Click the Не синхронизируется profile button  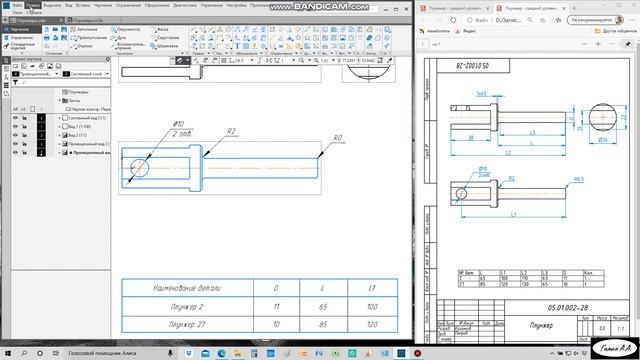(596, 20)
